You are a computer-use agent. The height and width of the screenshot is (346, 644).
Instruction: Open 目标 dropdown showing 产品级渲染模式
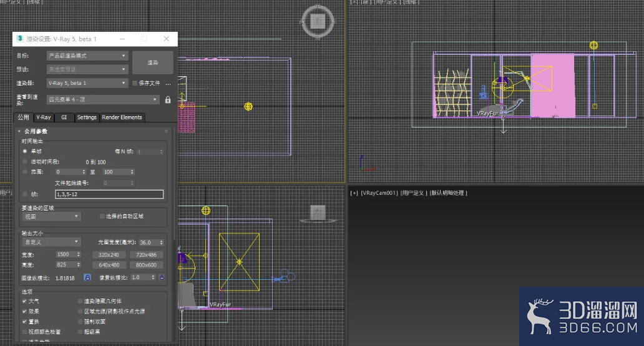click(87, 56)
